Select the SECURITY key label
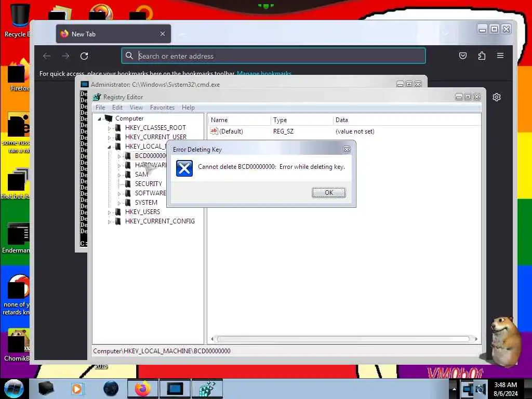The height and width of the screenshot is (399, 532). pos(148,183)
